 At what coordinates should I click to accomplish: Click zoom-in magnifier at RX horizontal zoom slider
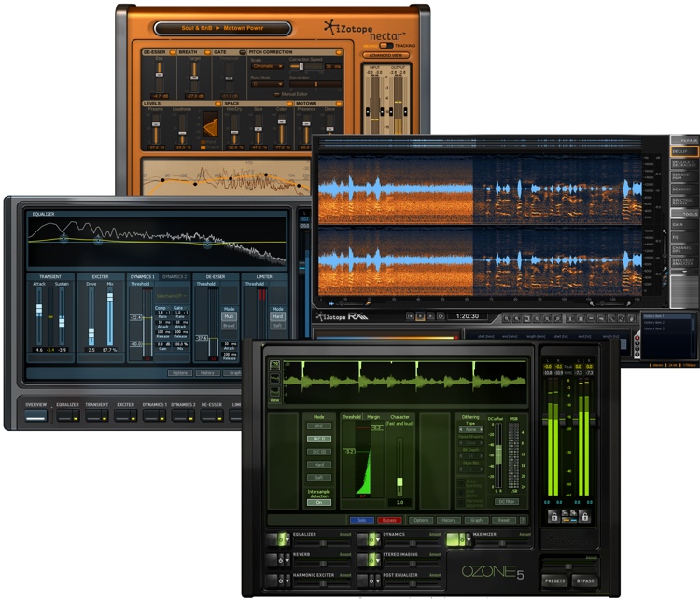pos(628,303)
